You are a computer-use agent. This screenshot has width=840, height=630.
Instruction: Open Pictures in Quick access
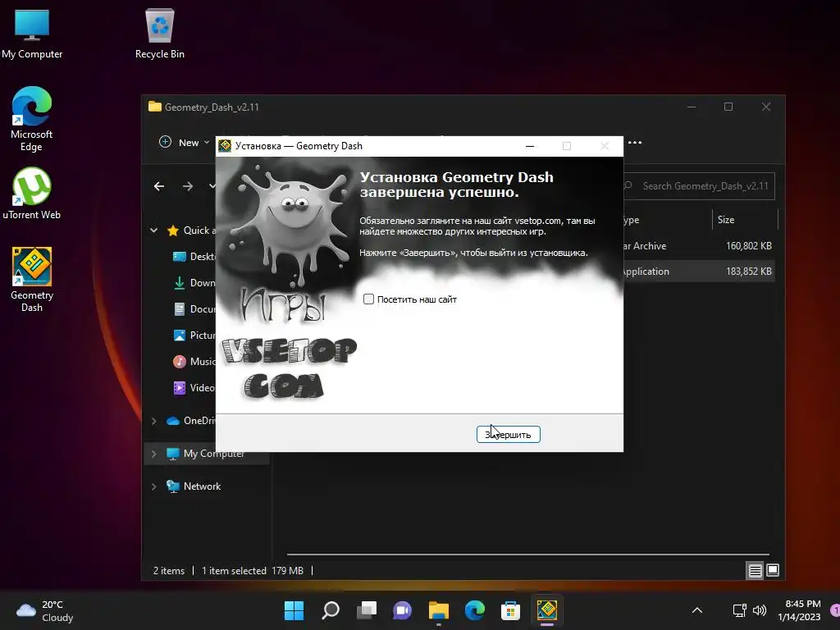pos(194,336)
